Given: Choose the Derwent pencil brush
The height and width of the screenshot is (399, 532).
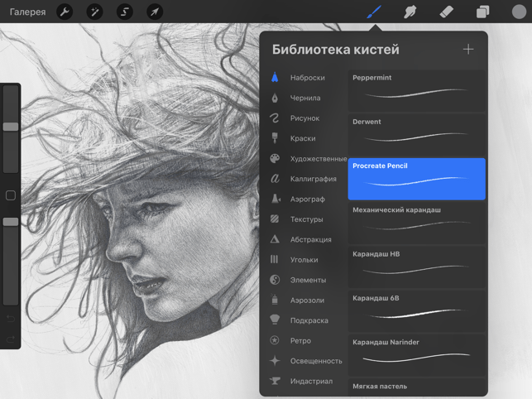Looking at the screenshot, I should click(x=416, y=134).
